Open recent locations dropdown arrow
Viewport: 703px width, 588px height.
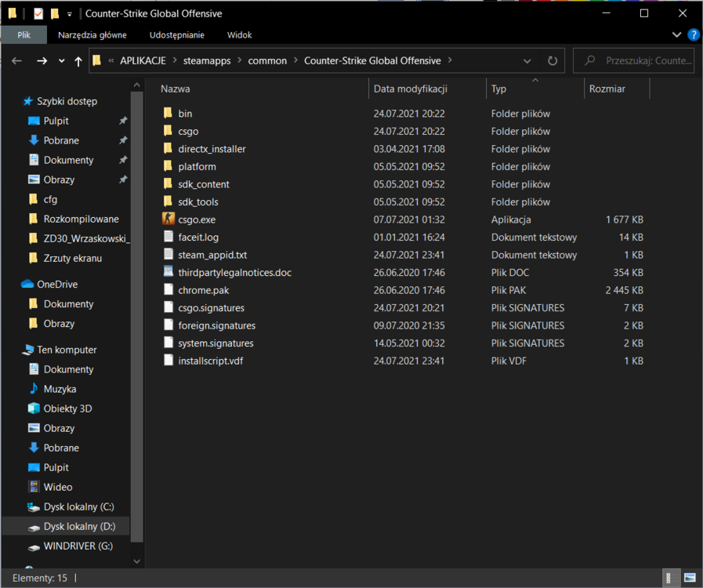[x=61, y=61]
